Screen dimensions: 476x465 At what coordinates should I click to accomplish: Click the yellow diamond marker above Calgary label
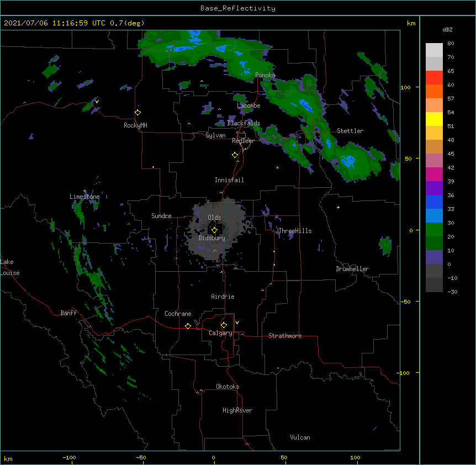tap(224, 325)
